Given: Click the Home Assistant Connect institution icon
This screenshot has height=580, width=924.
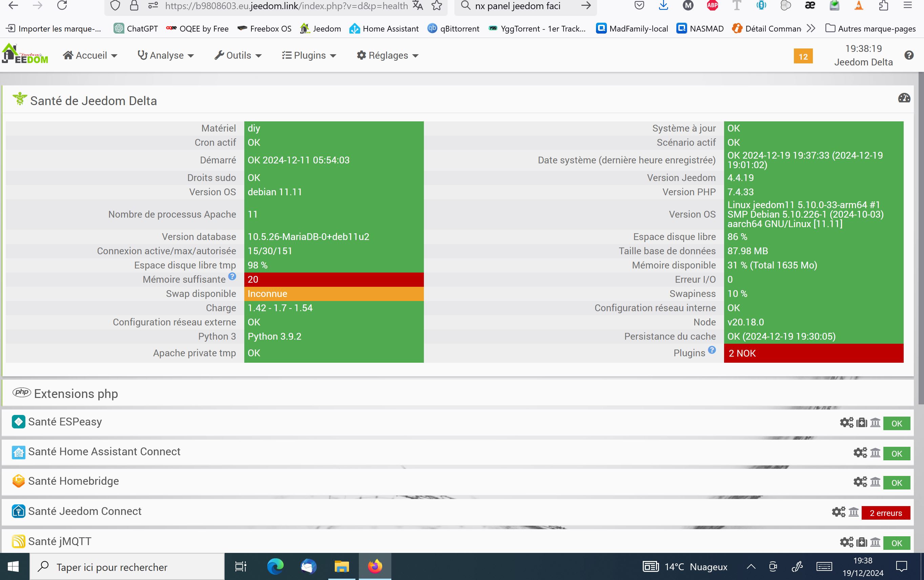Looking at the screenshot, I should tap(875, 453).
